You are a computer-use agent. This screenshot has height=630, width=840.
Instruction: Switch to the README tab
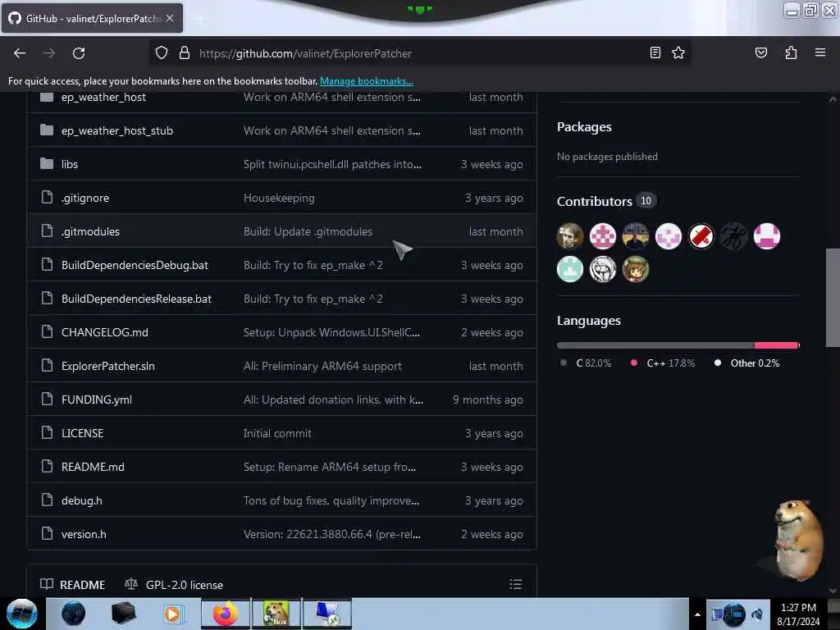73,584
